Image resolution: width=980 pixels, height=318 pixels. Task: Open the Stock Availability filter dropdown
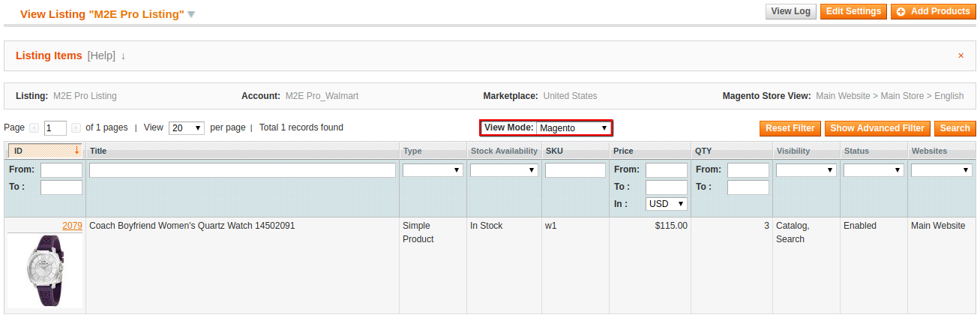[504, 170]
